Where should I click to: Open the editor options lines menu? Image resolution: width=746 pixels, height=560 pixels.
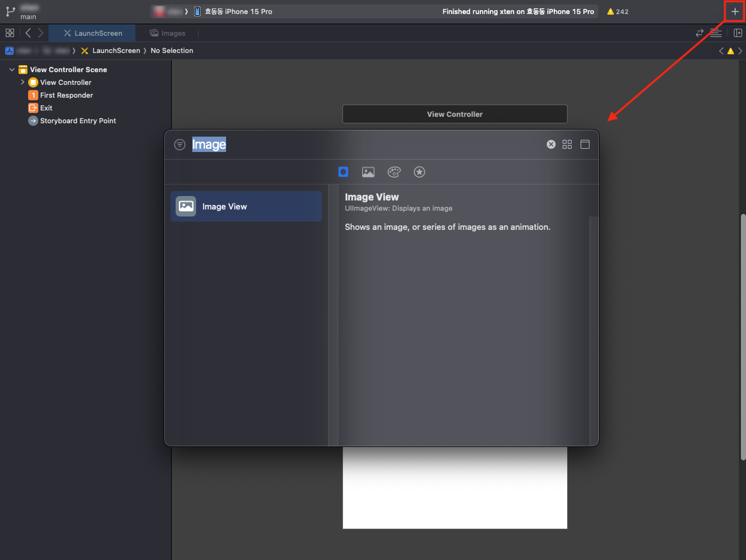click(715, 33)
